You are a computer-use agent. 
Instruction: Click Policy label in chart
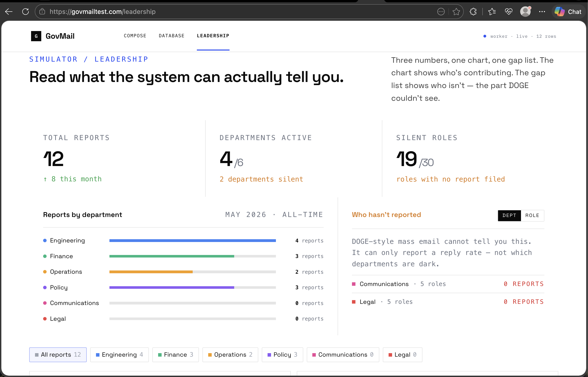click(x=59, y=288)
